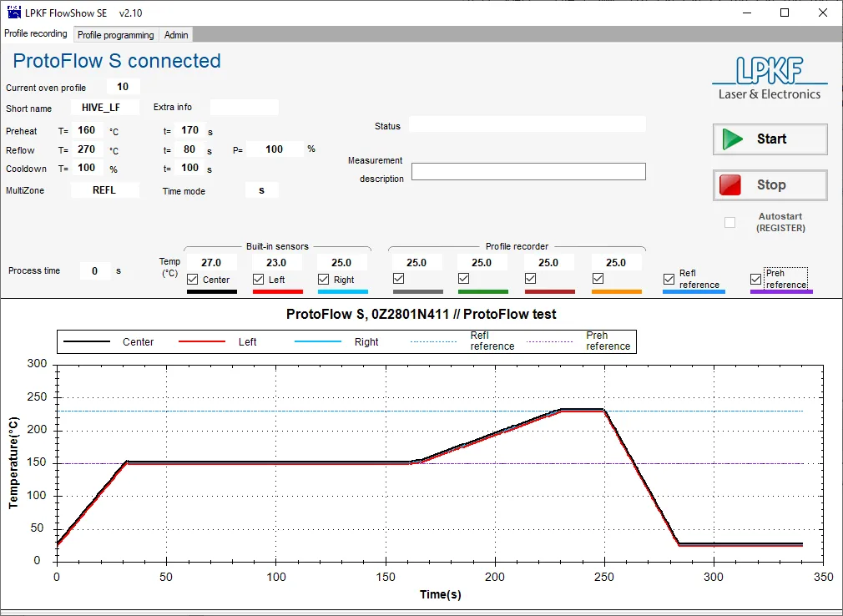Toggle the profile recorder checkbox above green bar
The height and width of the screenshot is (616, 843).
click(x=463, y=279)
